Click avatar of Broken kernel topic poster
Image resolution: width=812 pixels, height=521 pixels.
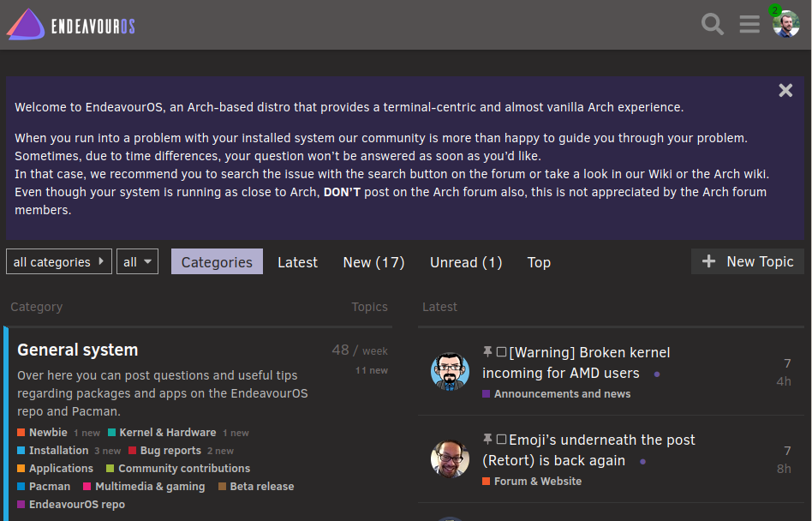[450, 371]
